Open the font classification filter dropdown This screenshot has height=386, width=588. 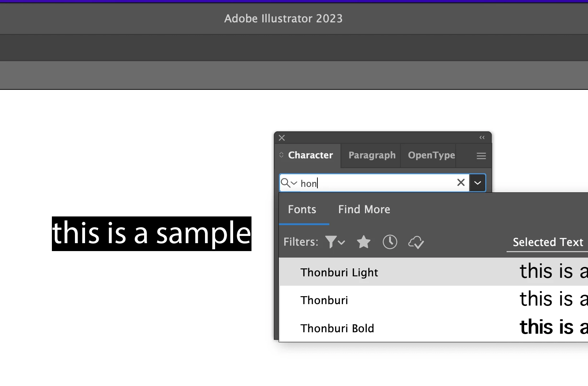click(335, 242)
